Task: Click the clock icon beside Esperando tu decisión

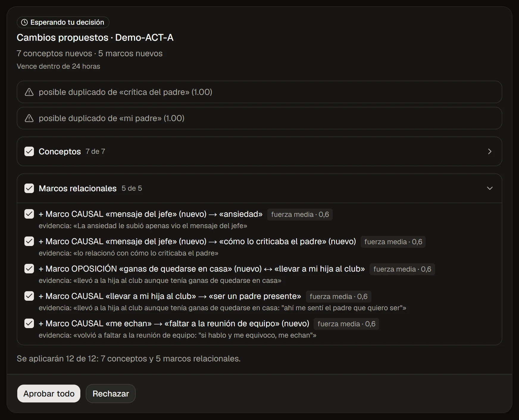Action: [24, 22]
